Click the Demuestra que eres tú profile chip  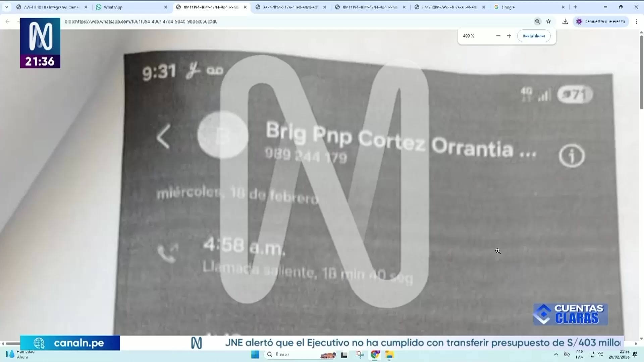click(600, 21)
